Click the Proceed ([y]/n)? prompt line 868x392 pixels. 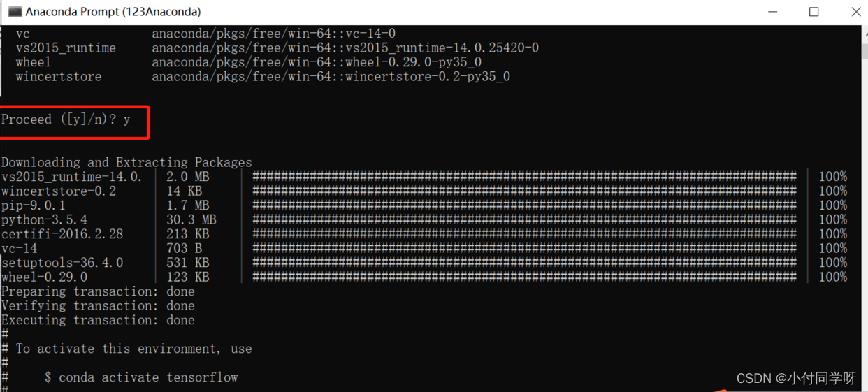coord(66,119)
